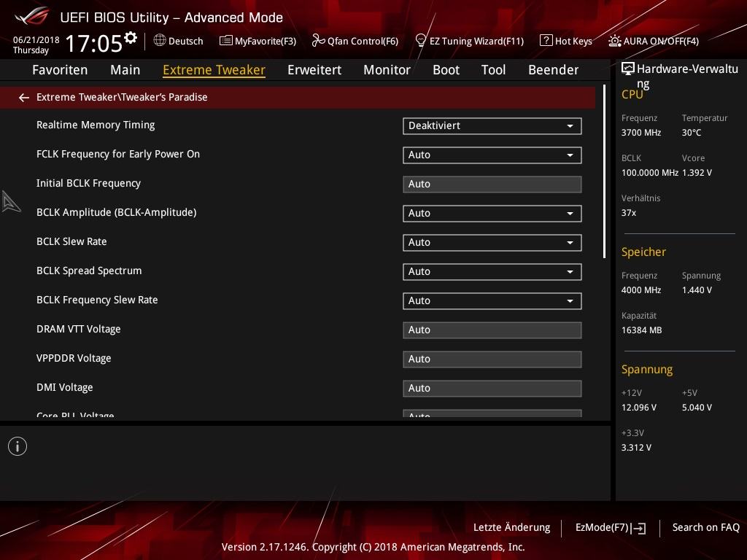Click VPPDDR Voltage input field
Viewport: 747px width, 560px height.
492,359
